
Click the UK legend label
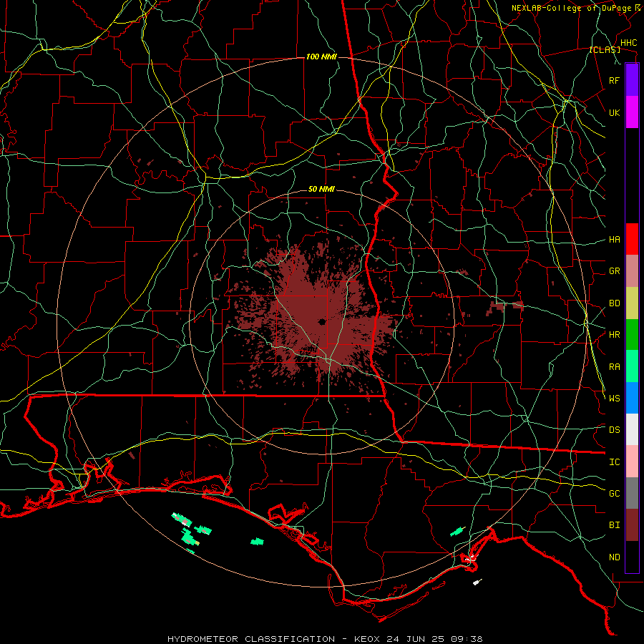614,112
